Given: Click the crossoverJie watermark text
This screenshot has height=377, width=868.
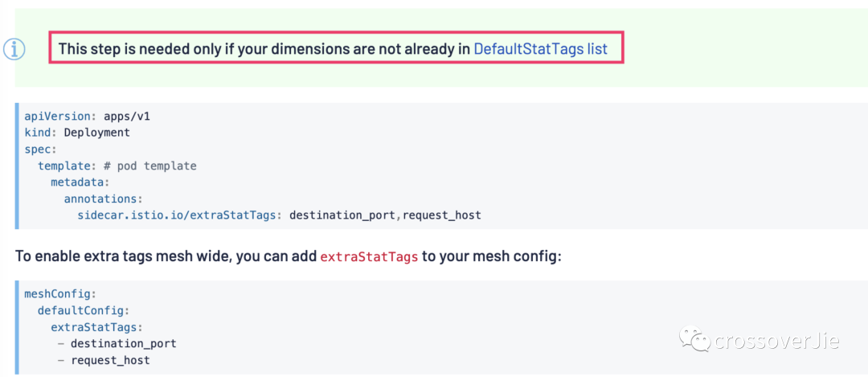Looking at the screenshot, I should 777,341.
